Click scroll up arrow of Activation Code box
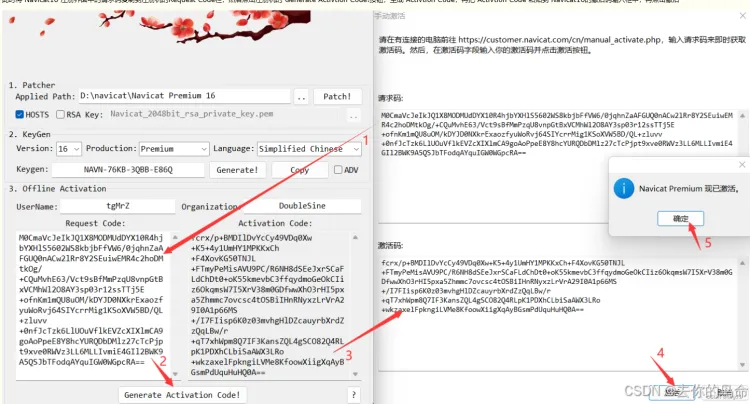Image resolution: width=750 pixels, height=404 pixels. pyautogui.click(x=355, y=237)
